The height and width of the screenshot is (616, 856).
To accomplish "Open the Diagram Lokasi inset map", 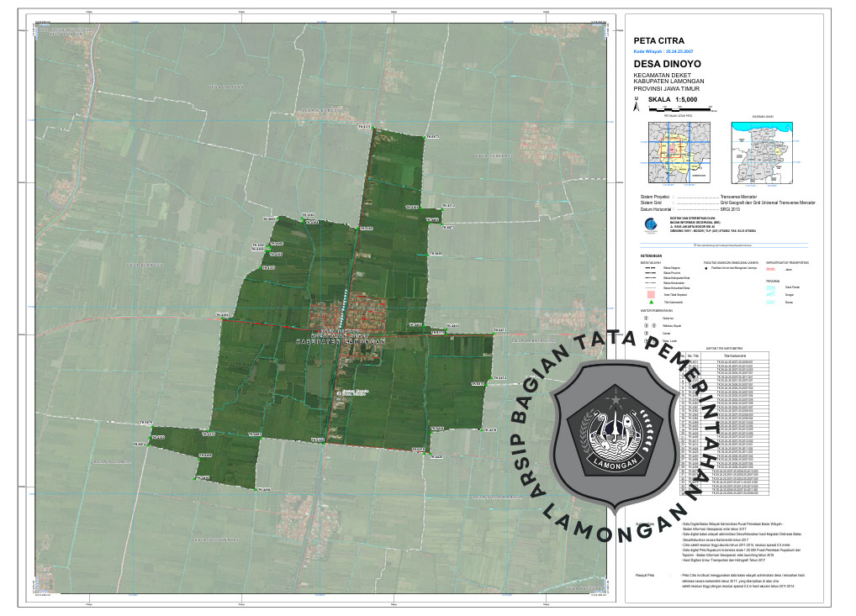I will pos(763,154).
